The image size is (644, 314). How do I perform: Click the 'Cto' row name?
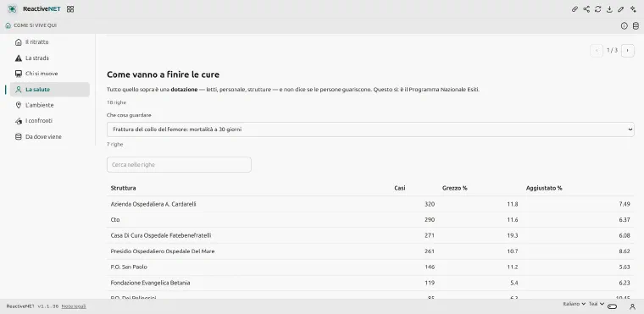115,219
